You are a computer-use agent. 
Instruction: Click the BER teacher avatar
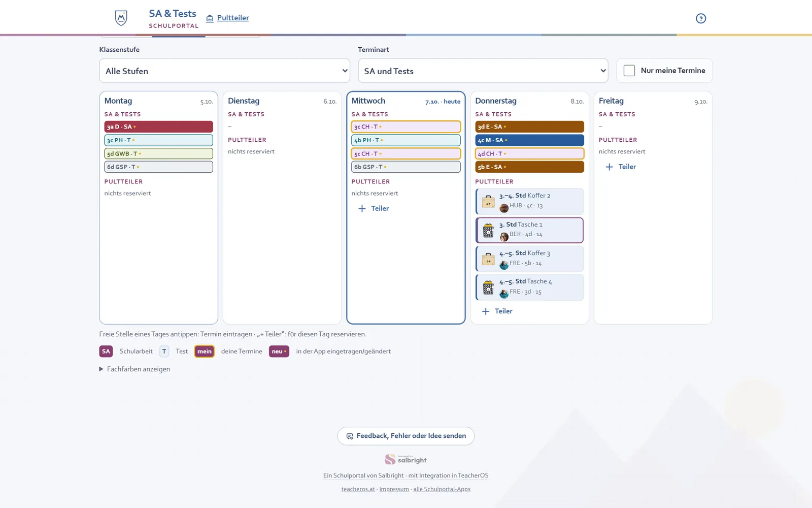pyautogui.click(x=504, y=237)
